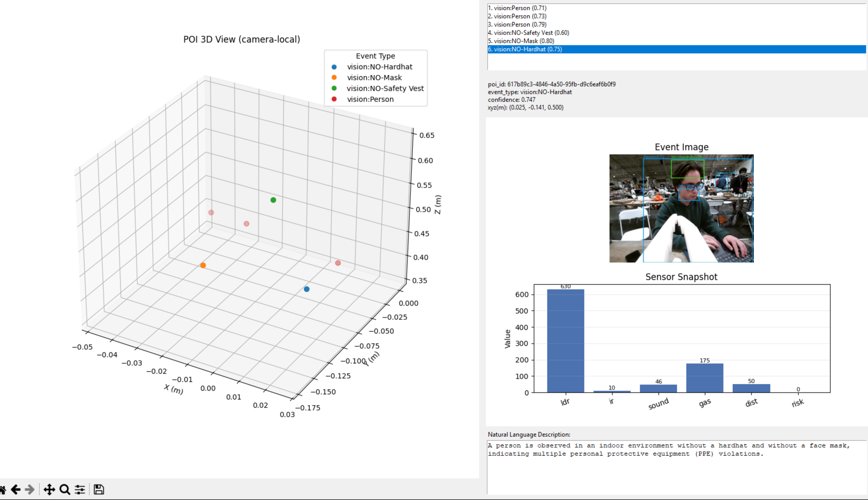Select list item 1 vision:Person (0.71)
Viewport: 868px width, 500px height.
click(x=517, y=8)
